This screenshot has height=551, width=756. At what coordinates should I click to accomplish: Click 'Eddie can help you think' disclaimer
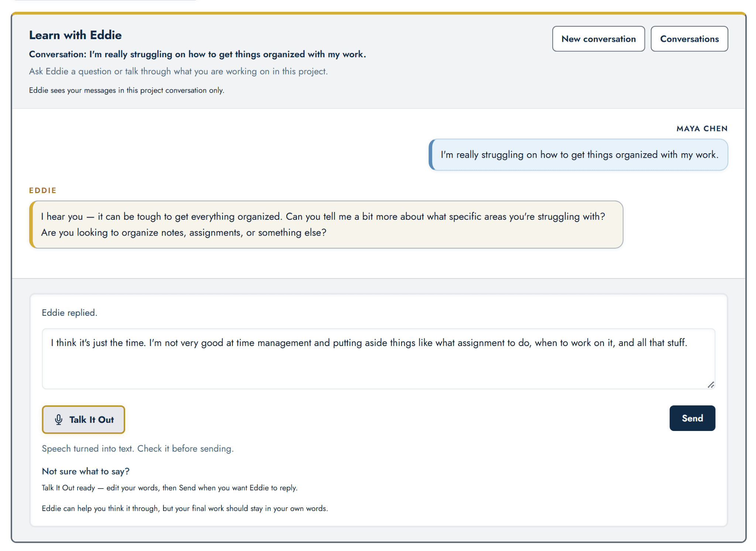click(185, 508)
